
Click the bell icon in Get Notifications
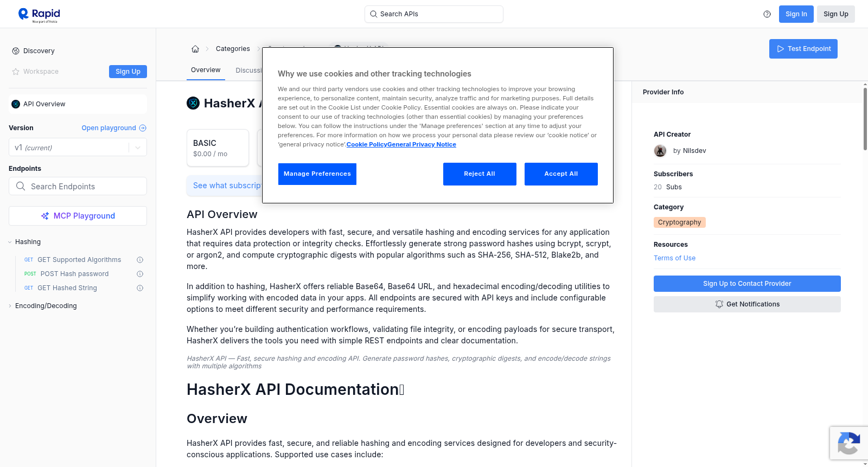point(719,304)
